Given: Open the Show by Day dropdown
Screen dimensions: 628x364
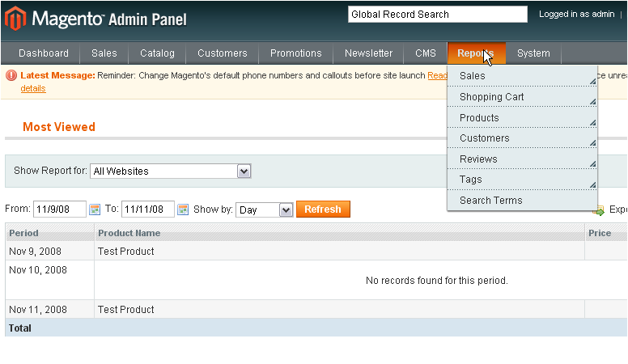Looking at the screenshot, I should pos(264,210).
